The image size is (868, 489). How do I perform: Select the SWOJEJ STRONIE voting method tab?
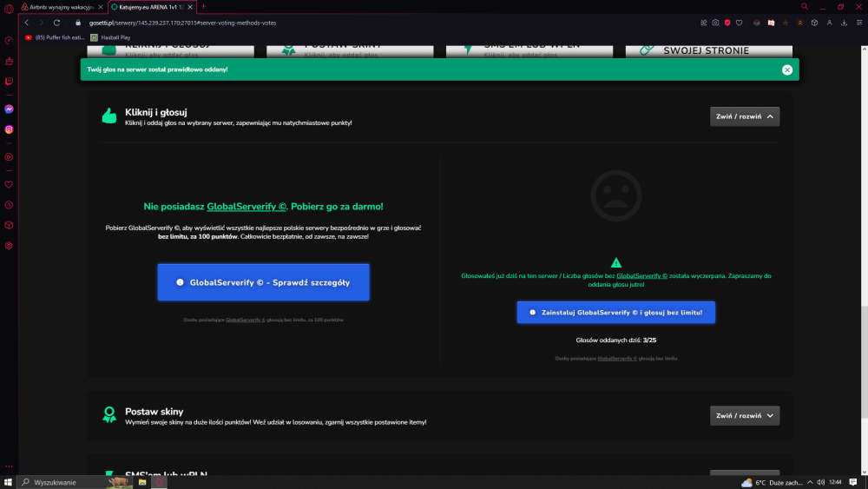[708, 51]
